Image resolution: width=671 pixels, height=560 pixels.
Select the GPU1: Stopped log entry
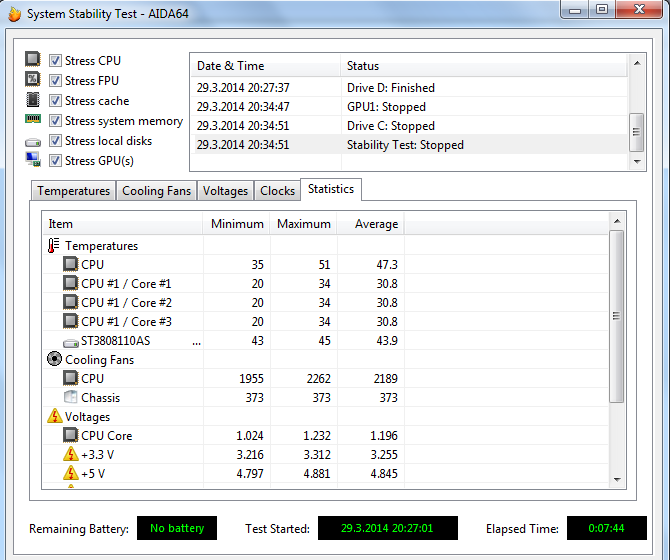tap(409, 107)
